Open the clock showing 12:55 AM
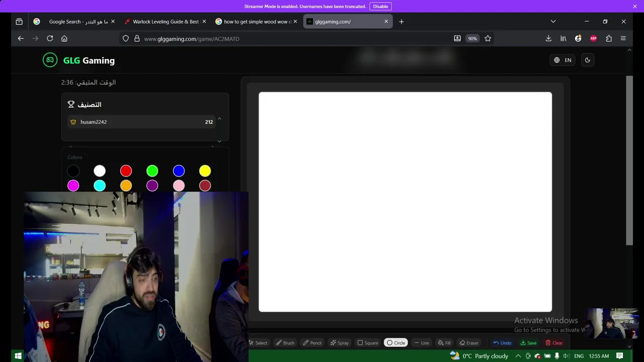This screenshot has height=362, width=644. (x=599, y=356)
